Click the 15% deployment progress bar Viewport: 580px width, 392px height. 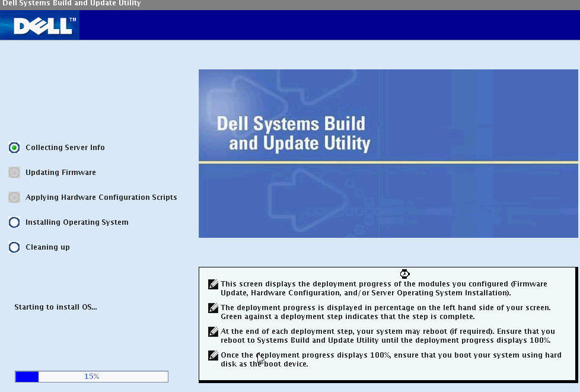point(91,377)
